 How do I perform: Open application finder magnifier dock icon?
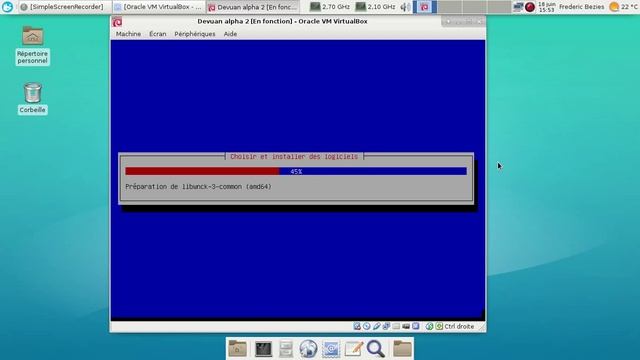pos(376,349)
